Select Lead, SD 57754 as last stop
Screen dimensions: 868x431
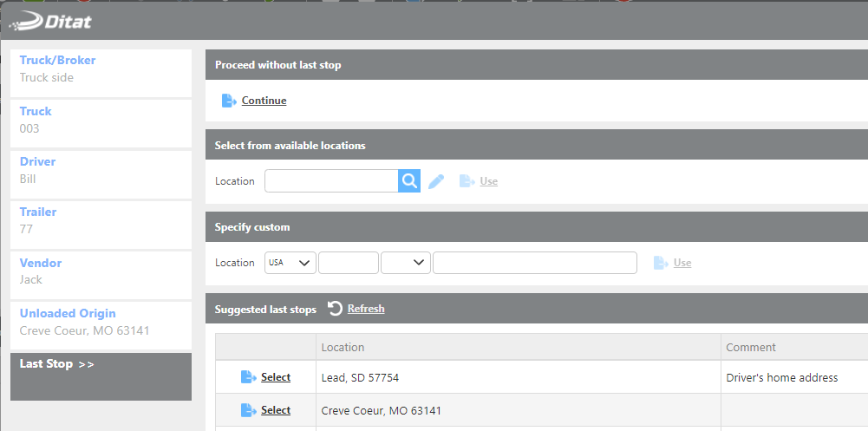276,377
